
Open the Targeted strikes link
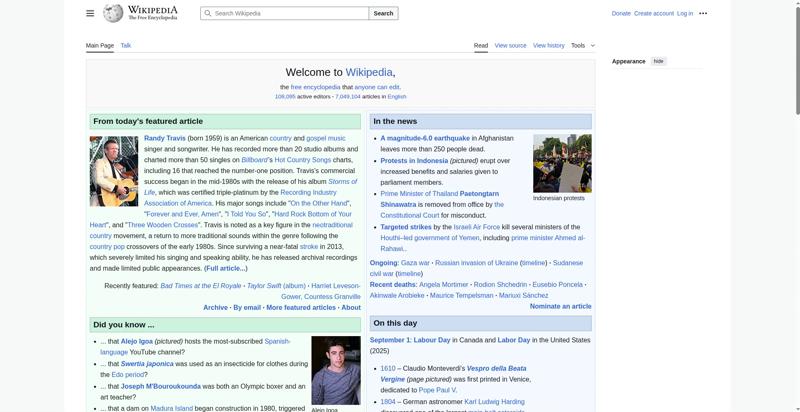coord(406,227)
